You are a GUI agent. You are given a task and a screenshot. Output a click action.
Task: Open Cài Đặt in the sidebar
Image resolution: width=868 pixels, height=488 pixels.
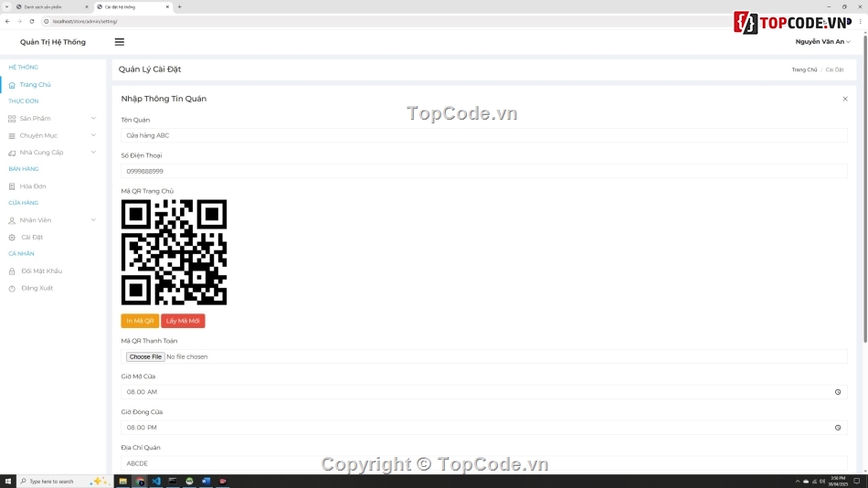[x=32, y=237]
